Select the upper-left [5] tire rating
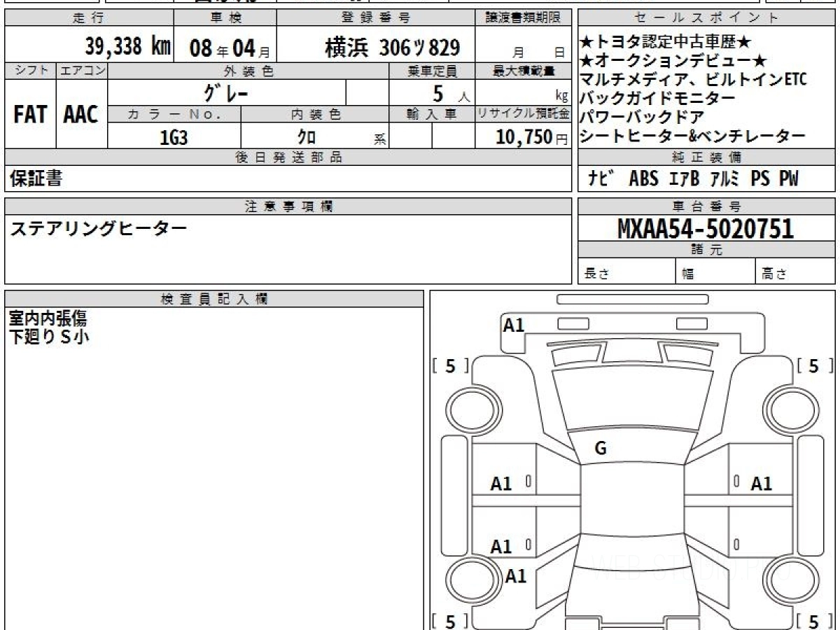 [x=450, y=366]
